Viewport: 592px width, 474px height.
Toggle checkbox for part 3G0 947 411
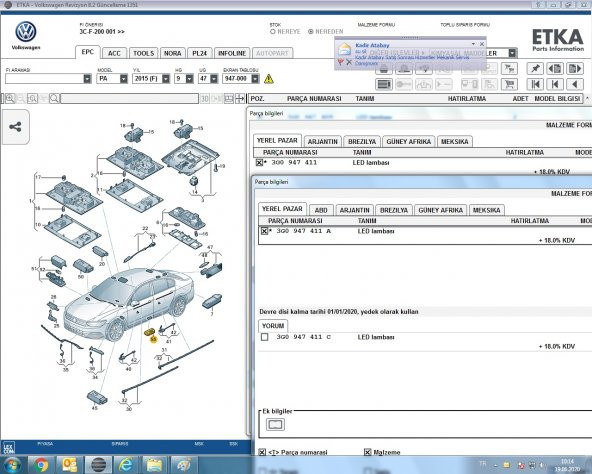tap(259, 163)
